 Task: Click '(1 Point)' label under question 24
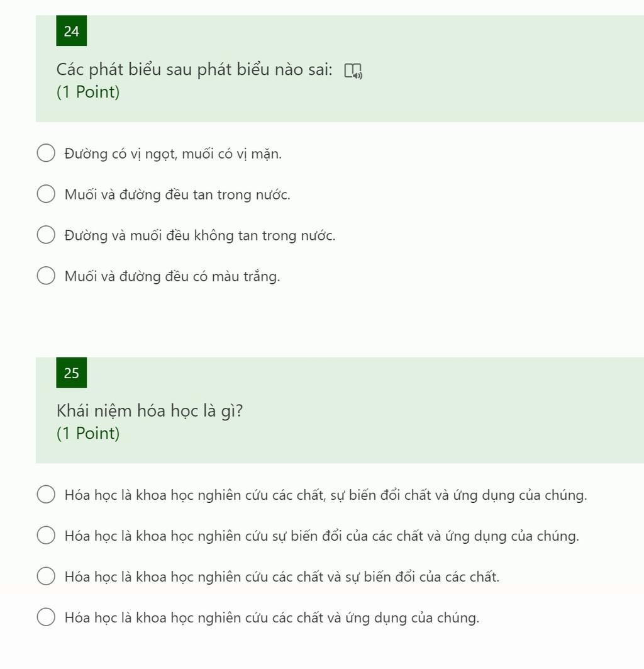pyautogui.click(x=88, y=92)
